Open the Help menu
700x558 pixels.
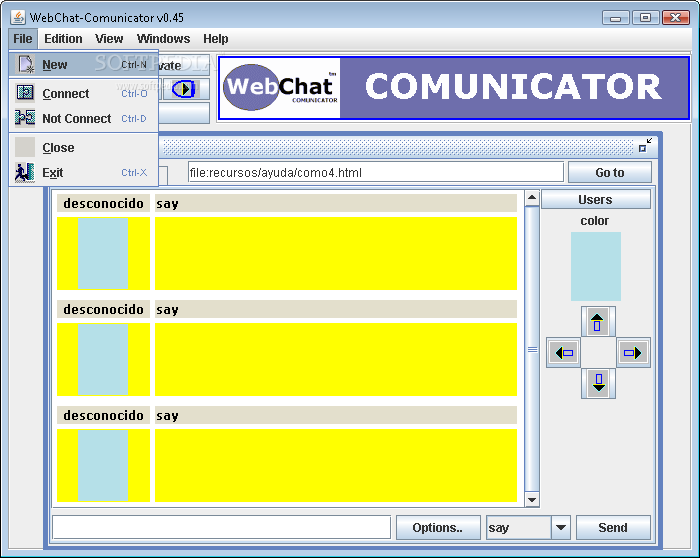coord(216,39)
